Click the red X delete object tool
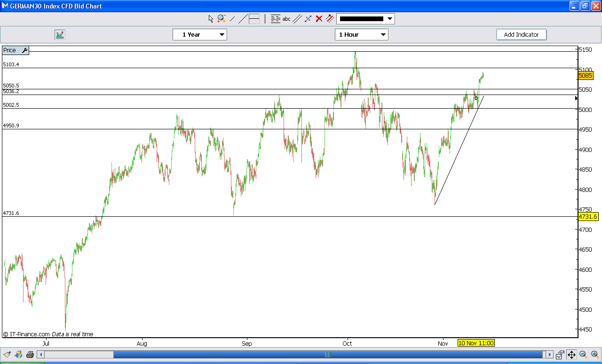This screenshot has width=602, height=364. [319, 19]
